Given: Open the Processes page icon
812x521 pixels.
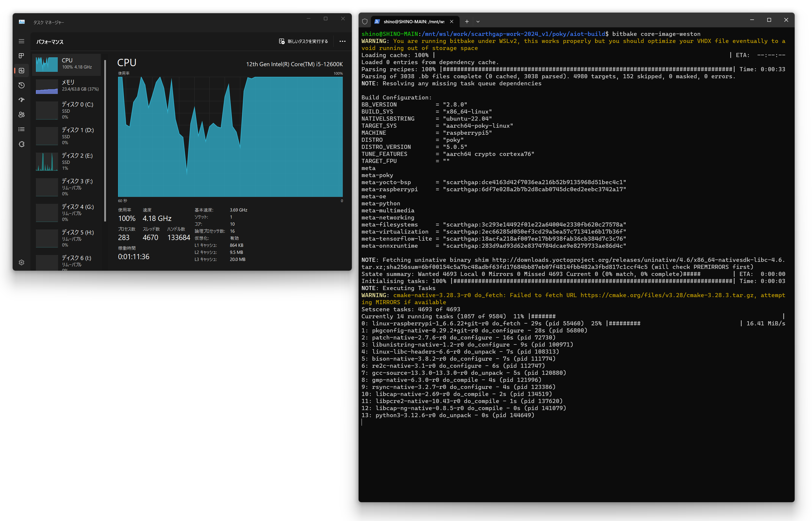Looking at the screenshot, I should tap(21, 56).
